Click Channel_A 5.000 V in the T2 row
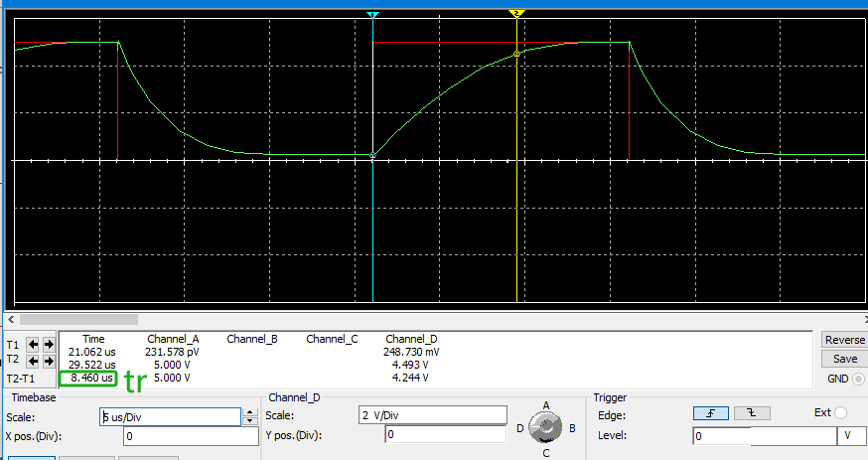This screenshot has height=460, width=868. [x=172, y=365]
